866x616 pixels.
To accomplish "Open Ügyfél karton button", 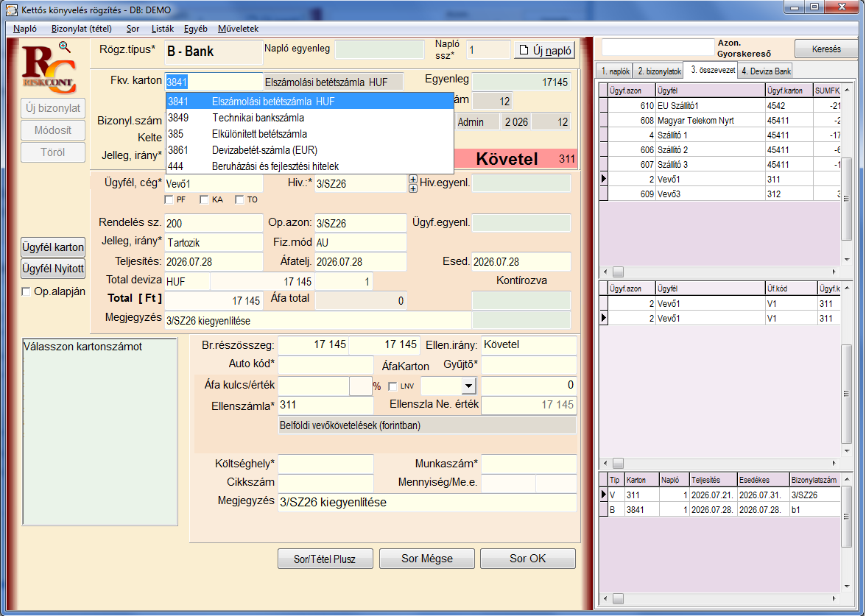I will pos(53,247).
